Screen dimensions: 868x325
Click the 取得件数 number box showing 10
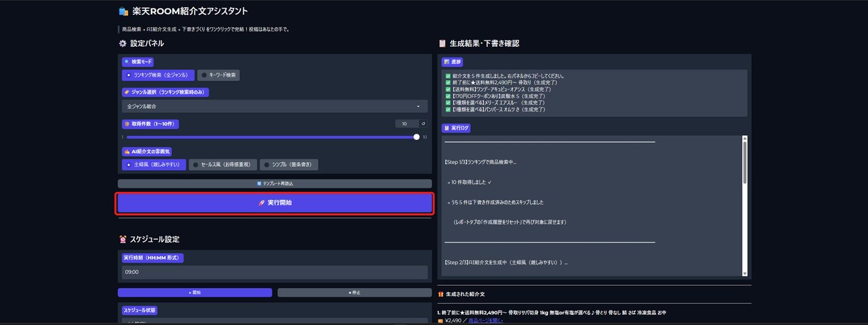coord(406,124)
